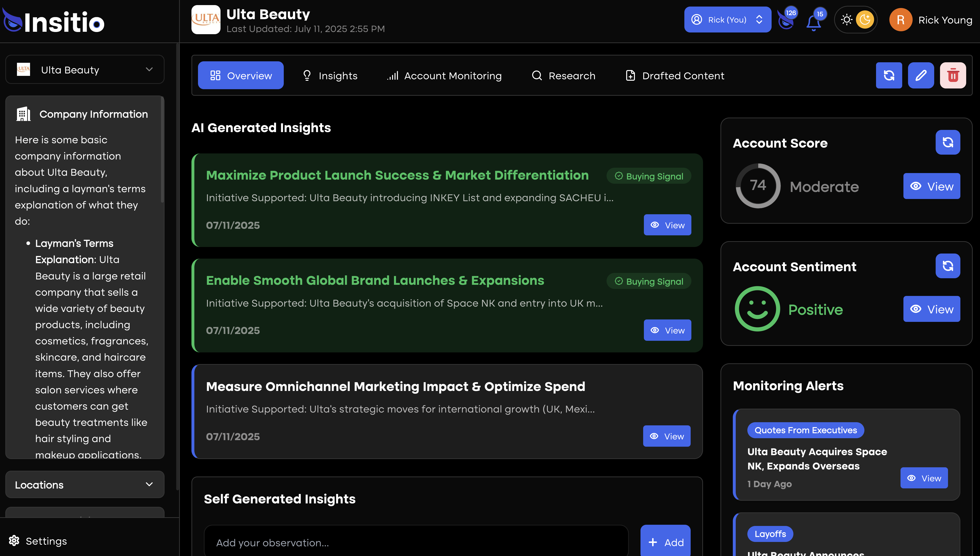This screenshot has height=556, width=980.
Task: Click the pencil edit account icon
Action: point(920,75)
